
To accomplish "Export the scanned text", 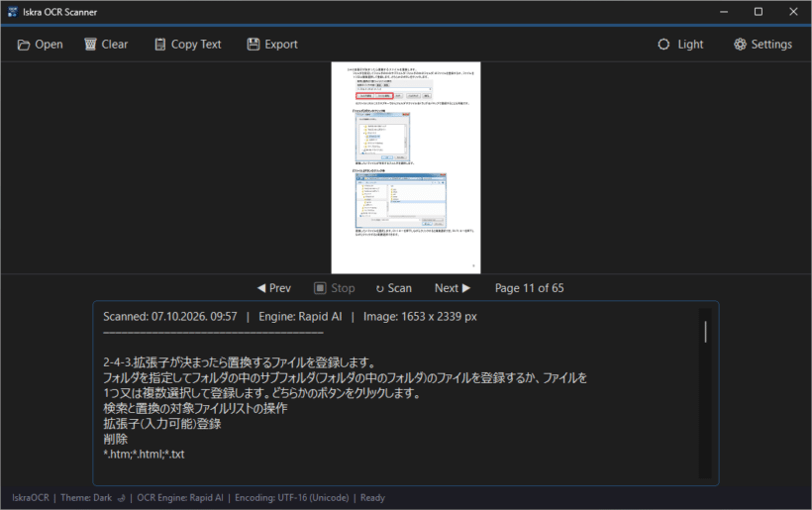I will pos(272,45).
